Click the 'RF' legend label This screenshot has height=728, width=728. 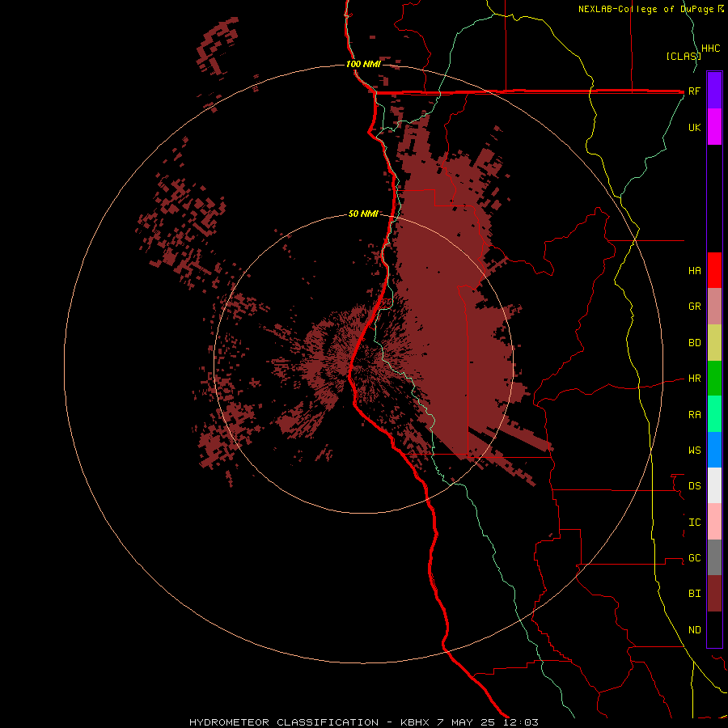click(x=694, y=91)
